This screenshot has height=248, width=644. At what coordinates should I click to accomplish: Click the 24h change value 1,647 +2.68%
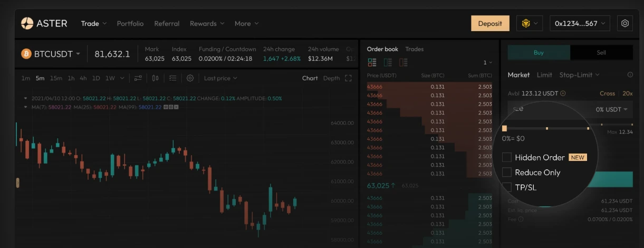tap(282, 59)
